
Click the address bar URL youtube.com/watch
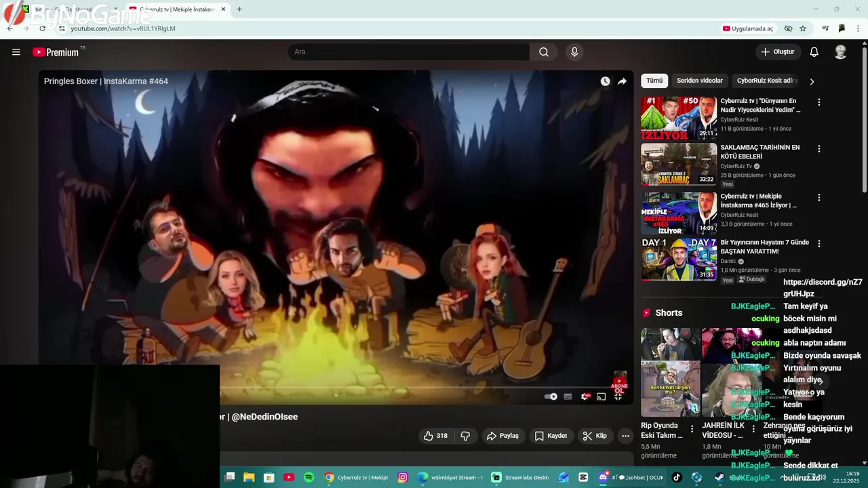point(123,28)
